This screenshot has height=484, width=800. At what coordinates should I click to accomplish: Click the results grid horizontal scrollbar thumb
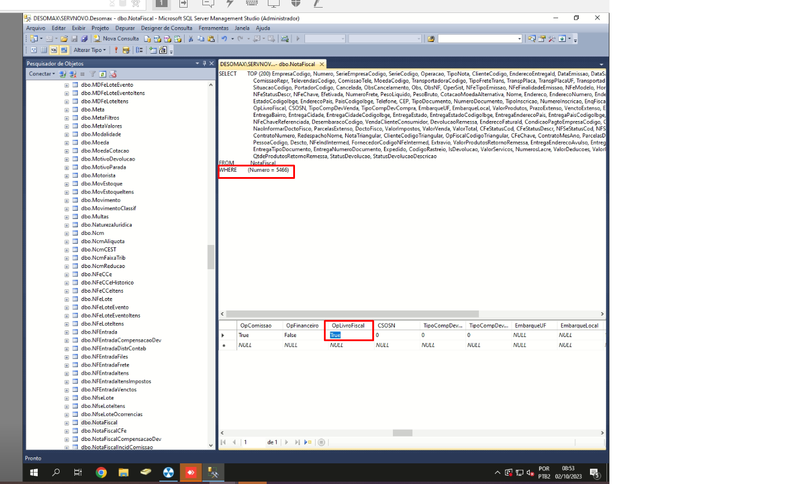pos(402,433)
